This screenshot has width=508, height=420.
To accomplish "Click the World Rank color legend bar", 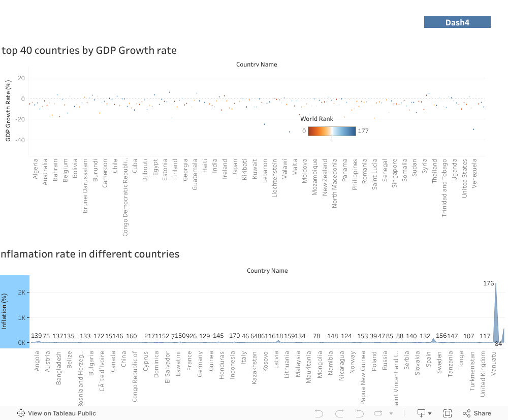I will tap(332, 131).
